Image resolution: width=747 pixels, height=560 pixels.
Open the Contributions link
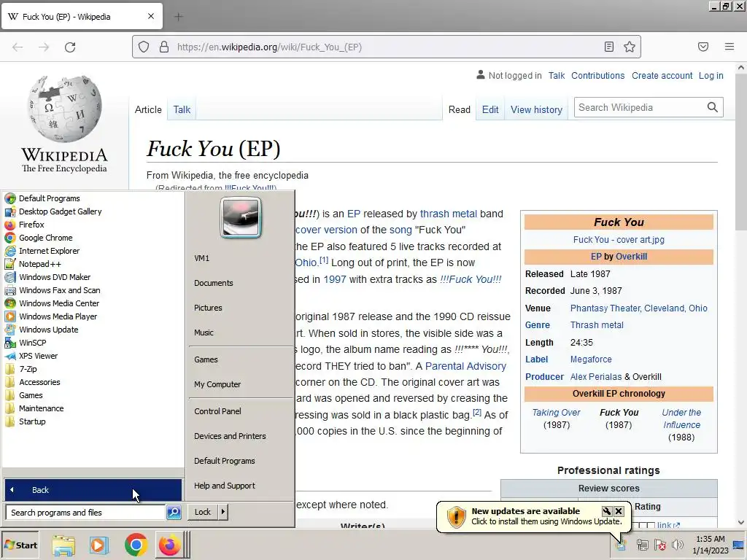click(x=598, y=76)
